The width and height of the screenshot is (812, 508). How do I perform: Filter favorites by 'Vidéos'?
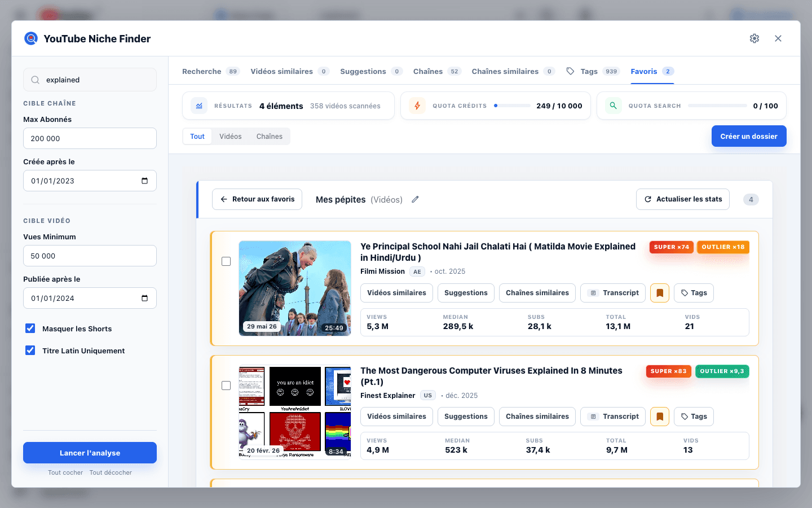tap(231, 137)
